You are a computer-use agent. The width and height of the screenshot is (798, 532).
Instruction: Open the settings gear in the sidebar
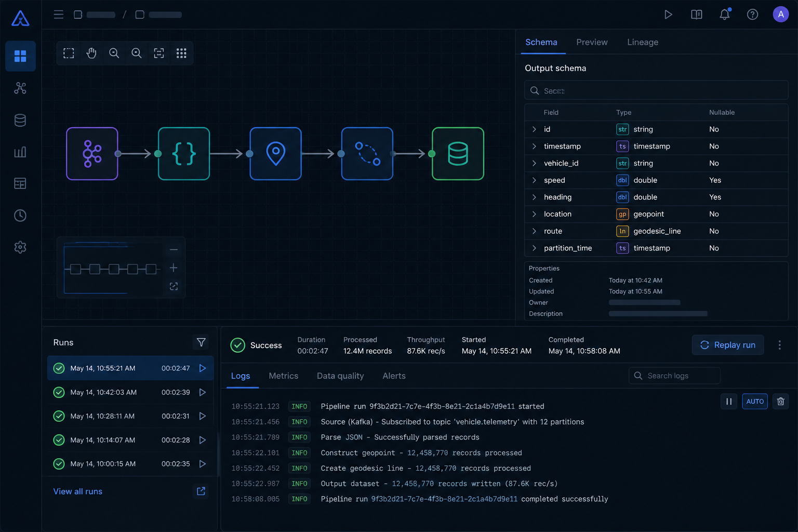[x=20, y=247]
